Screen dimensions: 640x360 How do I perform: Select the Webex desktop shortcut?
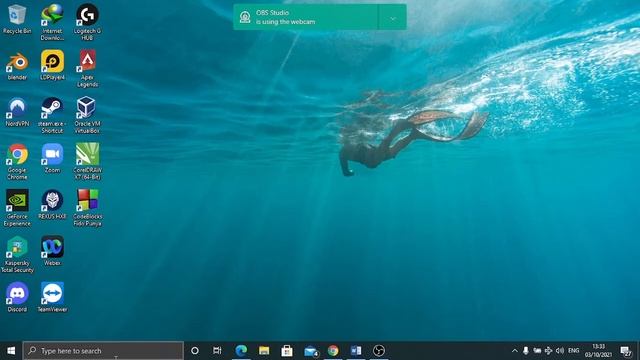(x=52, y=251)
